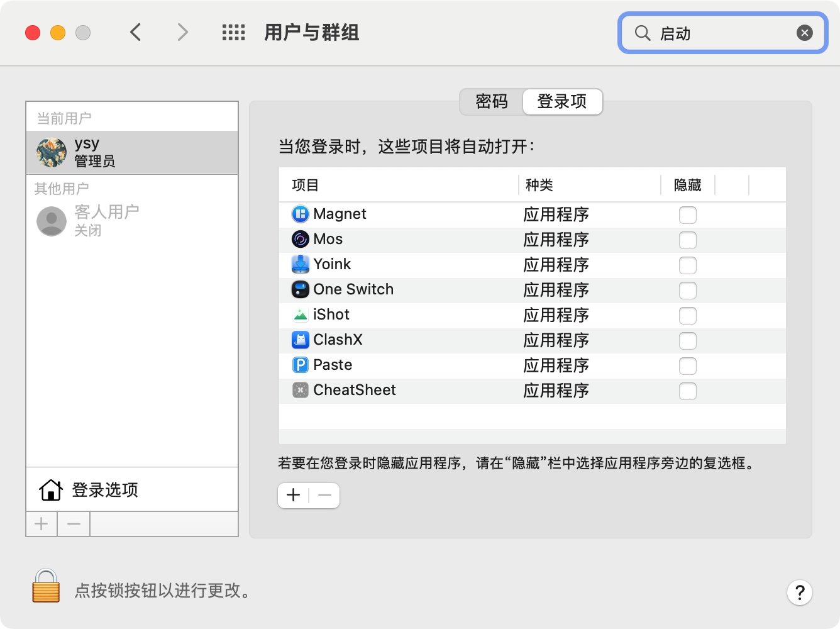Check the hide box for CheatSheet

pyautogui.click(x=687, y=391)
